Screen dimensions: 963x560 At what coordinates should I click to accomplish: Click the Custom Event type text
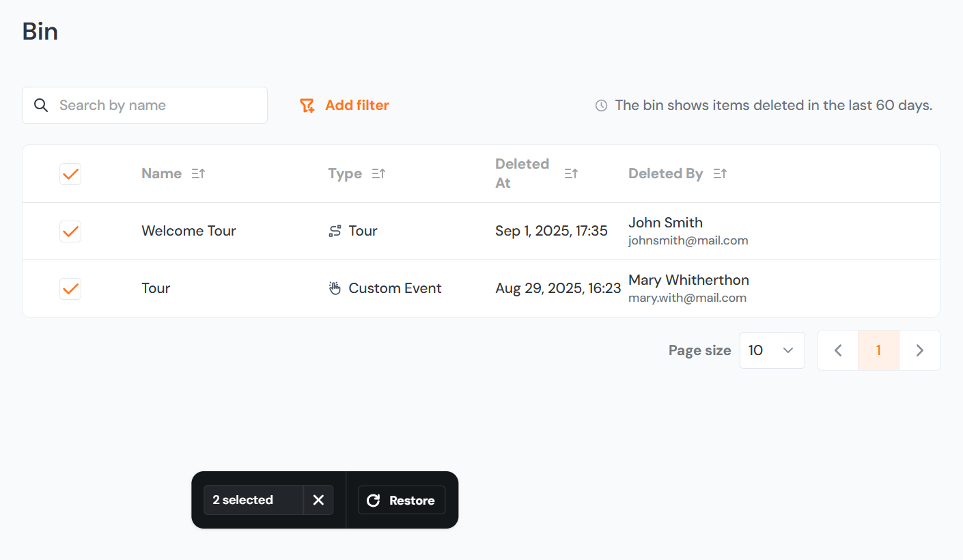coord(395,288)
